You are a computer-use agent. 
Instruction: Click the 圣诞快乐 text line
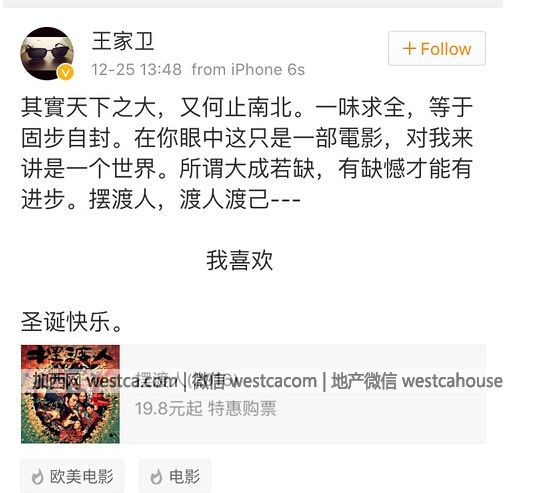[72, 321]
